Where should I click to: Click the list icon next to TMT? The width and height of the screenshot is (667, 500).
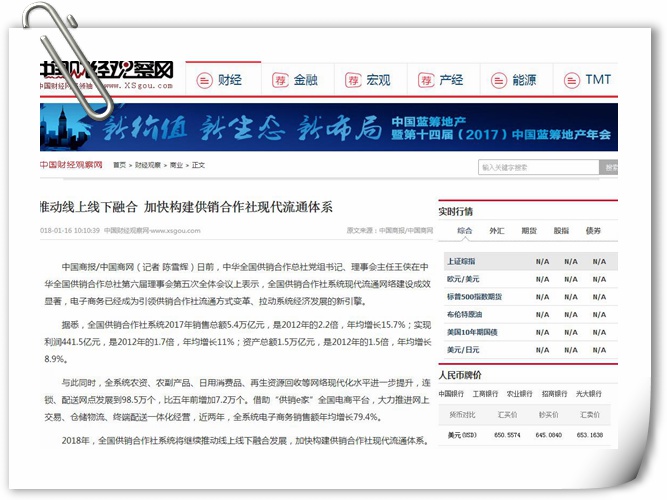point(572,80)
